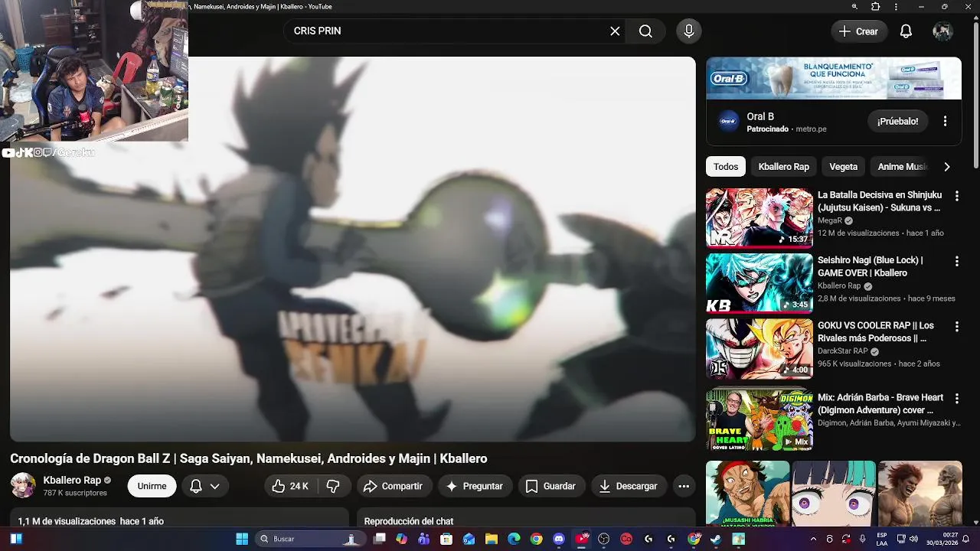Screen dimensions: 980x551
Task: Open options for La Batalla Decisiva video
Action: 956,197
